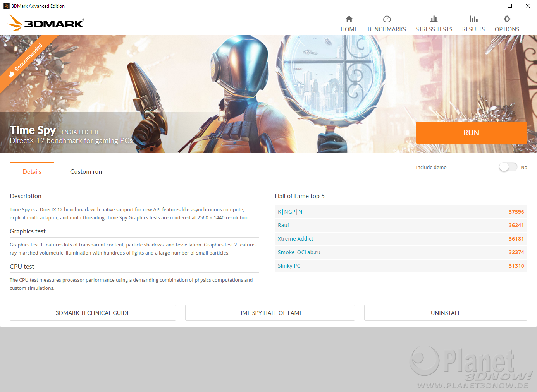Click the Description heading
This screenshot has height=392, width=537.
tap(26, 196)
